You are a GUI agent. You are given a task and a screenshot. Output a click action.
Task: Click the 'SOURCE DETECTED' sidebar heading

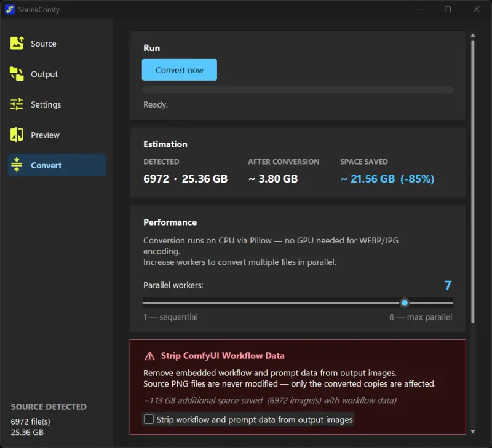[x=49, y=407]
